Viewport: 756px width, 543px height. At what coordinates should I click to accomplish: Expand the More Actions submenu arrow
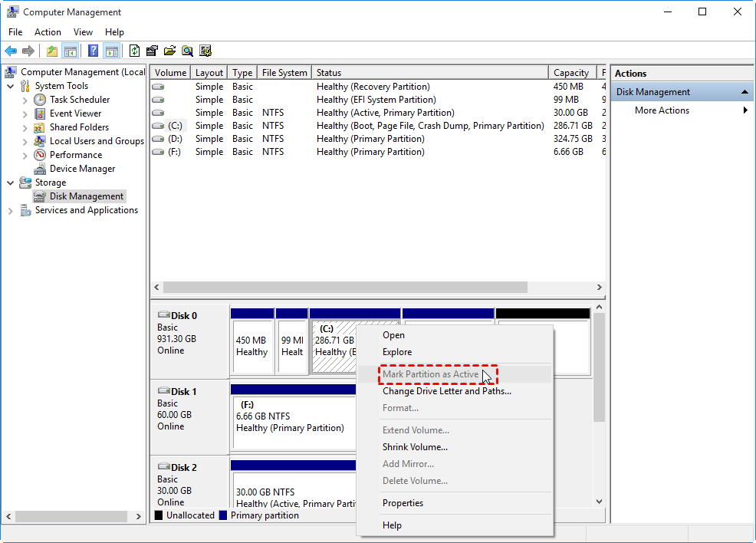745,110
